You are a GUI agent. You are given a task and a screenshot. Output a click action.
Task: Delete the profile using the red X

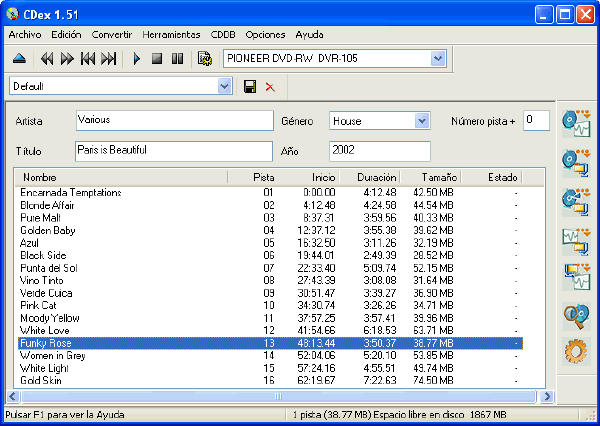pos(270,87)
